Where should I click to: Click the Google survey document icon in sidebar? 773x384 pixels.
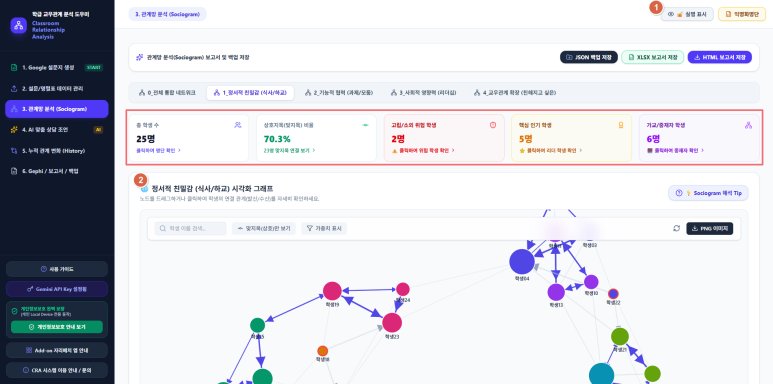(14, 68)
